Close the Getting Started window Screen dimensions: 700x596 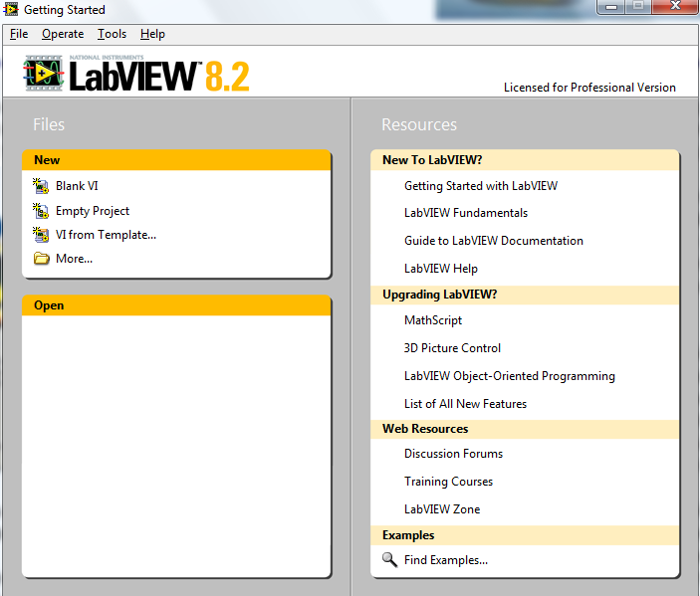coord(675,6)
